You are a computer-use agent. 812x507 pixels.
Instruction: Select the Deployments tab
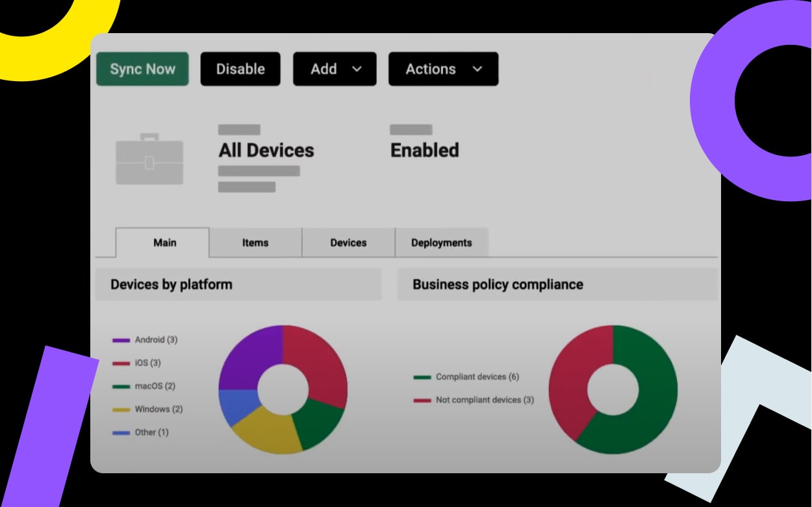coord(441,242)
